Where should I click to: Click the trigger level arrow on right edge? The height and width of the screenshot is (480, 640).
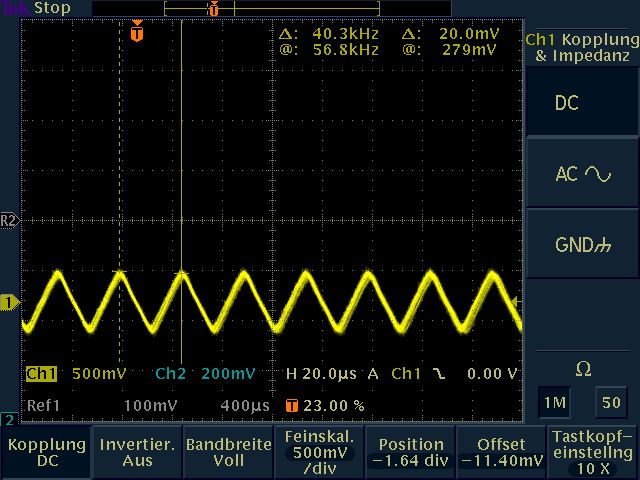[x=516, y=301]
